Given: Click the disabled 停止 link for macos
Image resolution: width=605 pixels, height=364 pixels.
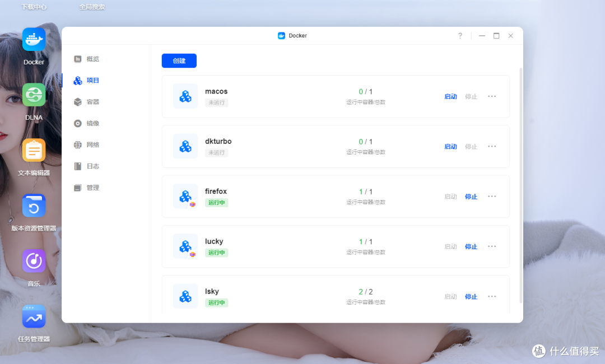Looking at the screenshot, I should pyautogui.click(x=471, y=96).
